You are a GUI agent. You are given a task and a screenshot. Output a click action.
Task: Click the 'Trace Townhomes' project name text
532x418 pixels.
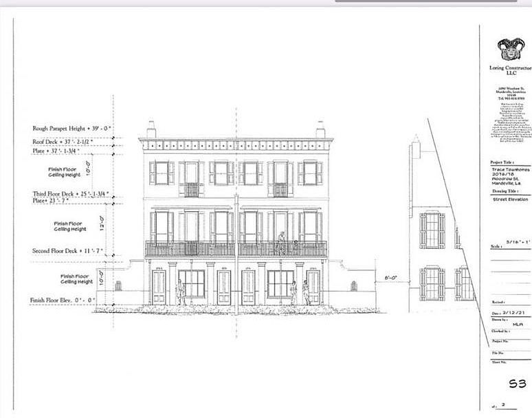[x=511, y=169]
